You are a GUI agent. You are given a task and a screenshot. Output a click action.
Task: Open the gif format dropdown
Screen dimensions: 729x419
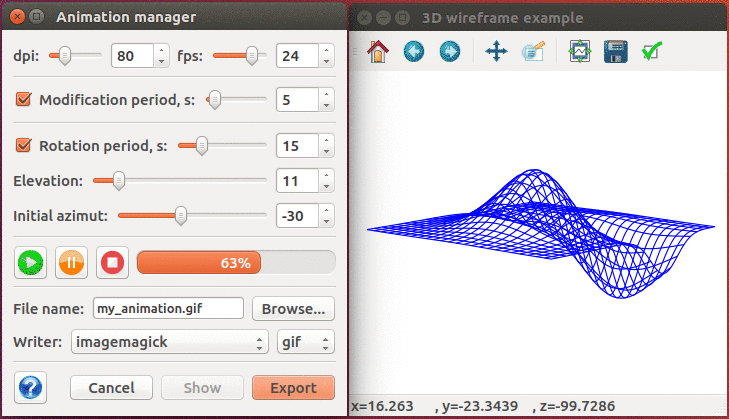(305, 342)
